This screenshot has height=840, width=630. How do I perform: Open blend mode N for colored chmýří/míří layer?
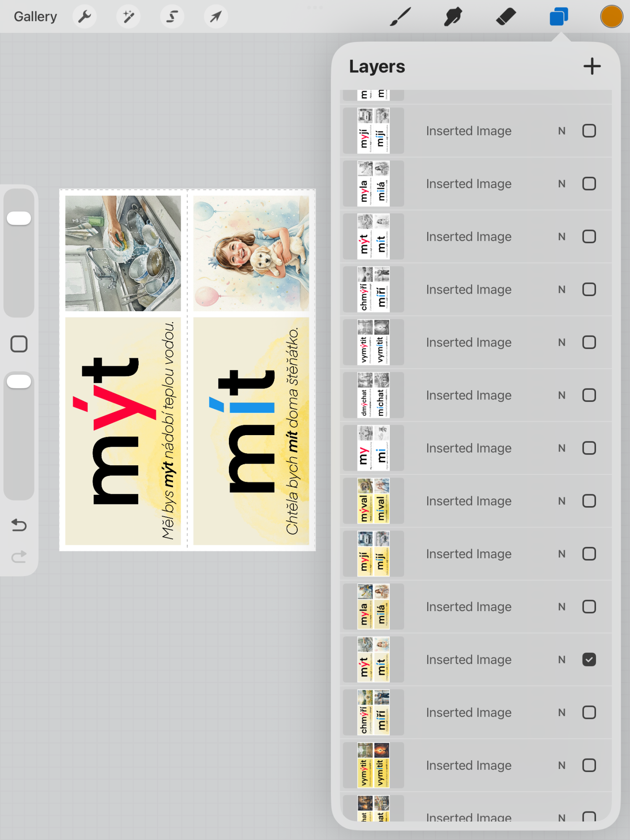(x=562, y=712)
